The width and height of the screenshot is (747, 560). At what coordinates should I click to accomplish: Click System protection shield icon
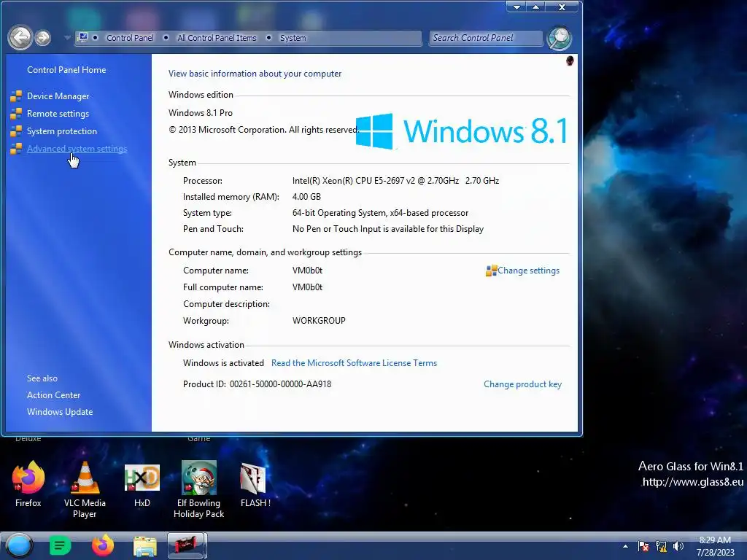click(x=16, y=131)
